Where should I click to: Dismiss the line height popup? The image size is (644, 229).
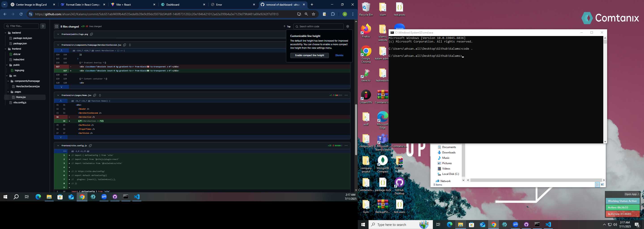pyautogui.click(x=339, y=55)
